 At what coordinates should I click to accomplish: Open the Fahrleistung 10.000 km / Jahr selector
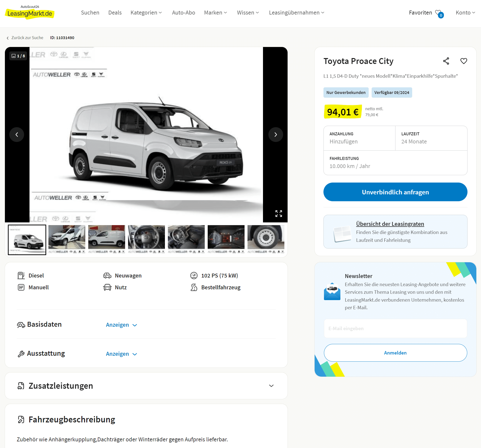(395, 163)
